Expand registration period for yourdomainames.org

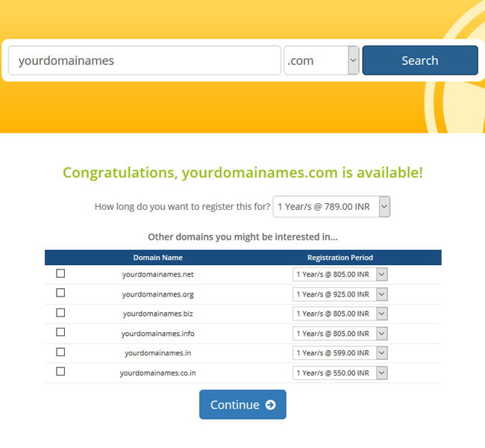340,294
